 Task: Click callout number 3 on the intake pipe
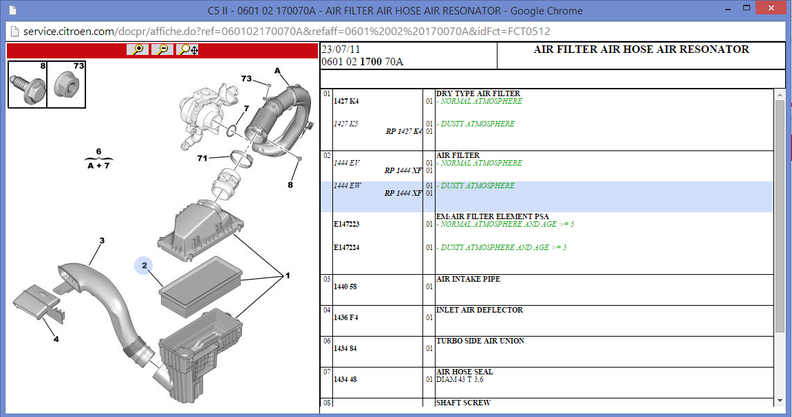pyautogui.click(x=102, y=240)
